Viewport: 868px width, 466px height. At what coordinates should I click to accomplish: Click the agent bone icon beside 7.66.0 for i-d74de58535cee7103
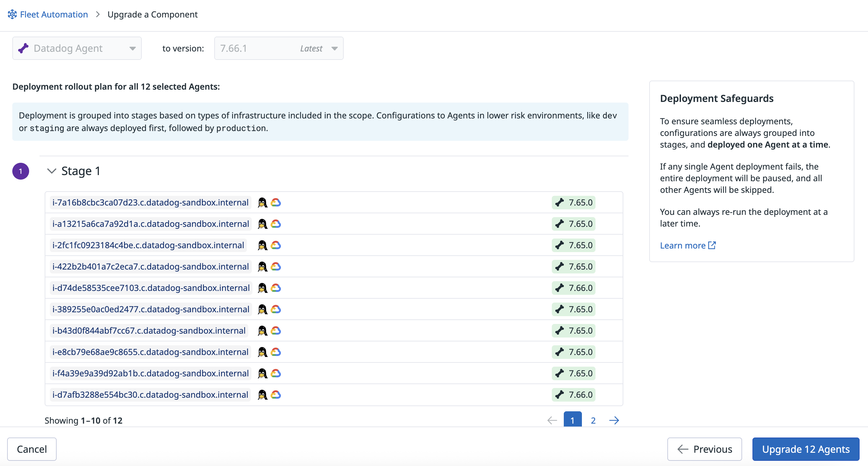click(559, 288)
